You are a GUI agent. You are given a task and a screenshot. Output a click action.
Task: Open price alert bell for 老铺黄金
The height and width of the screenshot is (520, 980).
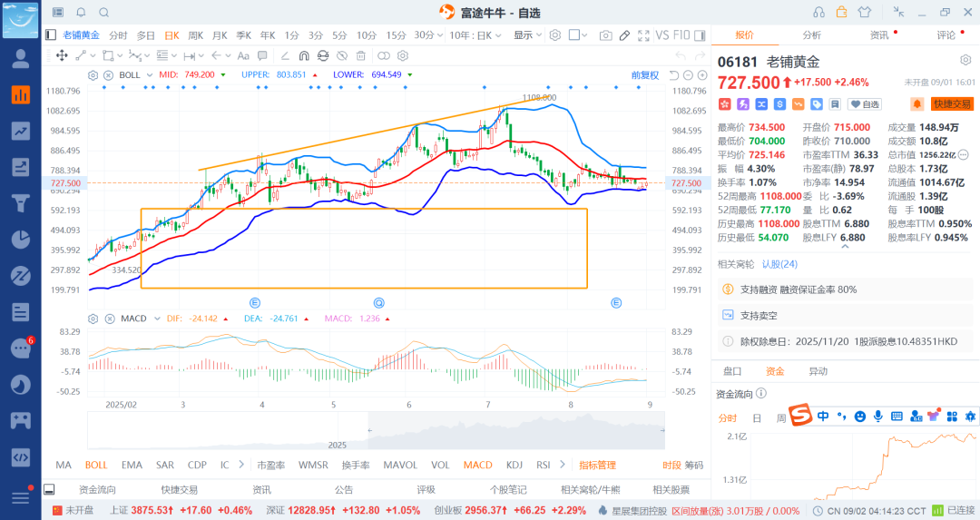coord(916,104)
